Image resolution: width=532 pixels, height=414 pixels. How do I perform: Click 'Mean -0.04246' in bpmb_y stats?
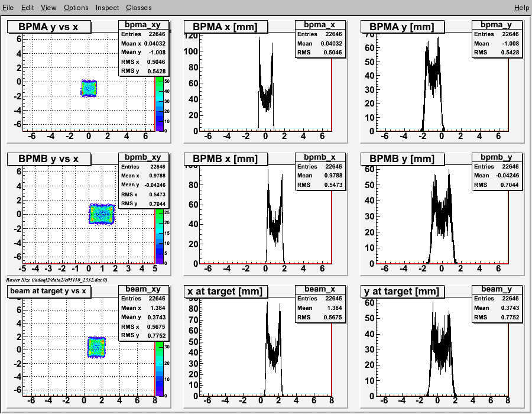(x=497, y=176)
